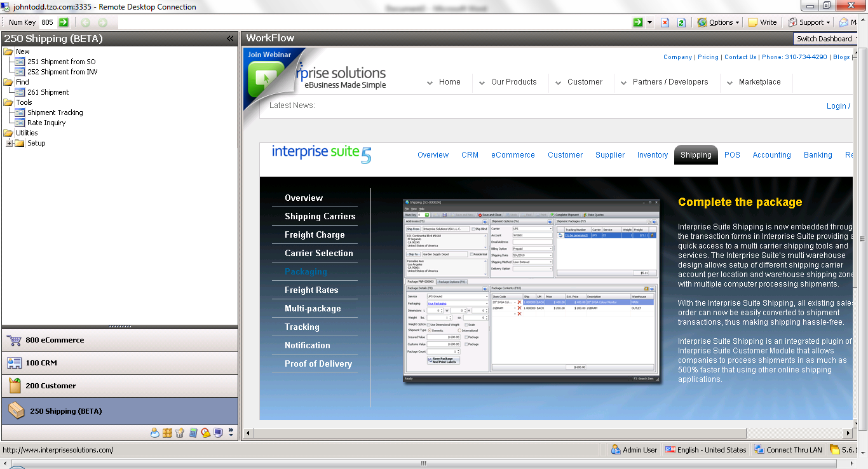Click the navigation pane splitter grip handle
This screenshot has width=868, height=469.
(120, 327)
